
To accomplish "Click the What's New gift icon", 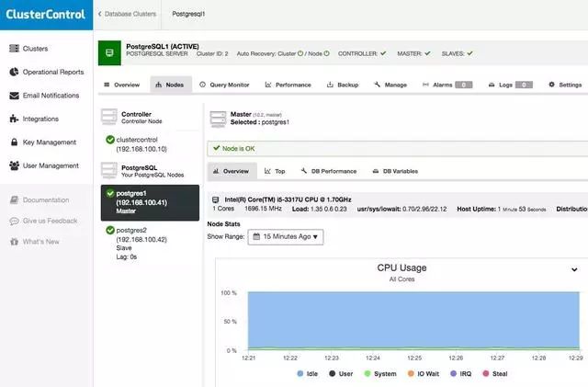I will coord(15,242).
